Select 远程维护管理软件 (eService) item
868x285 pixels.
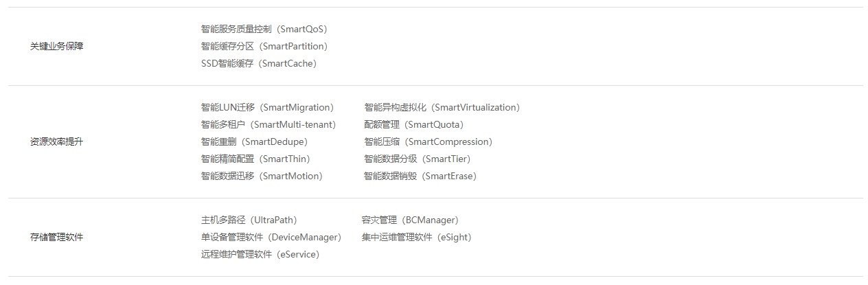pos(260,255)
